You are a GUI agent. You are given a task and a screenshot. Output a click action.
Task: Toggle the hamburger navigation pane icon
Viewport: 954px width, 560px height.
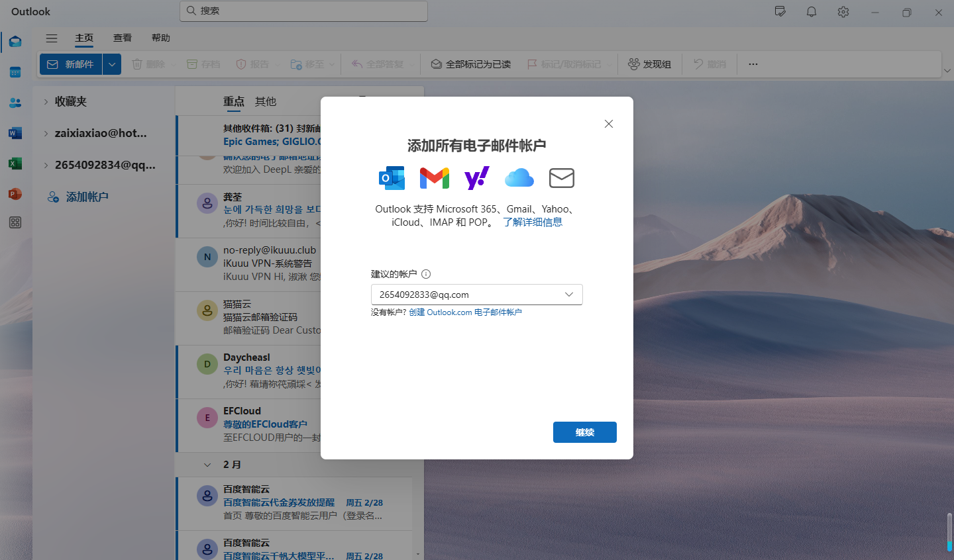pyautogui.click(x=52, y=38)
